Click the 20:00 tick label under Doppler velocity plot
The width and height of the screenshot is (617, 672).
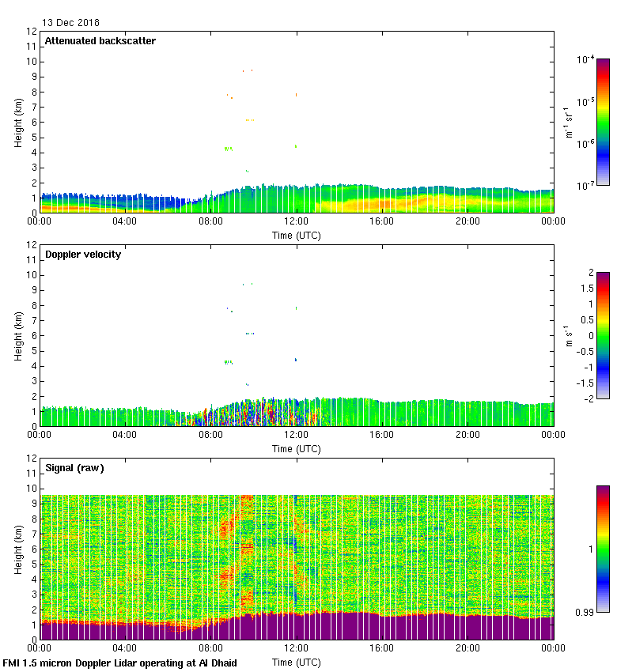467,435
